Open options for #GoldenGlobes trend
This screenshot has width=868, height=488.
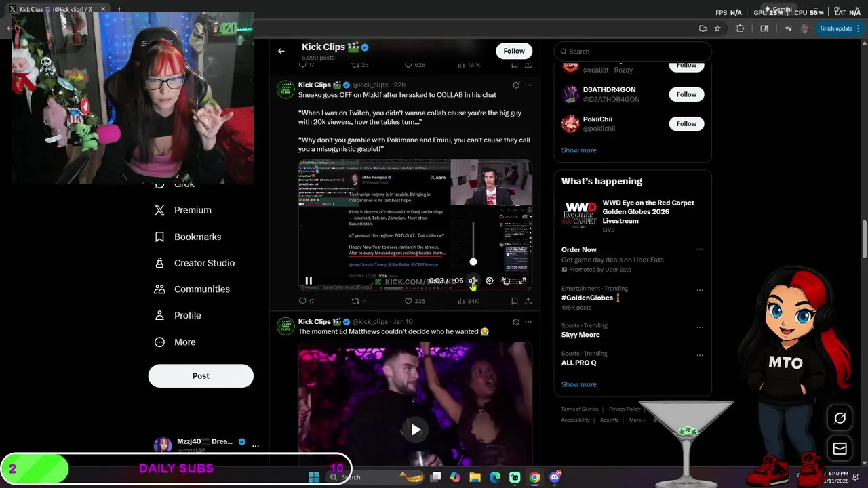click(x=700, y=290)
